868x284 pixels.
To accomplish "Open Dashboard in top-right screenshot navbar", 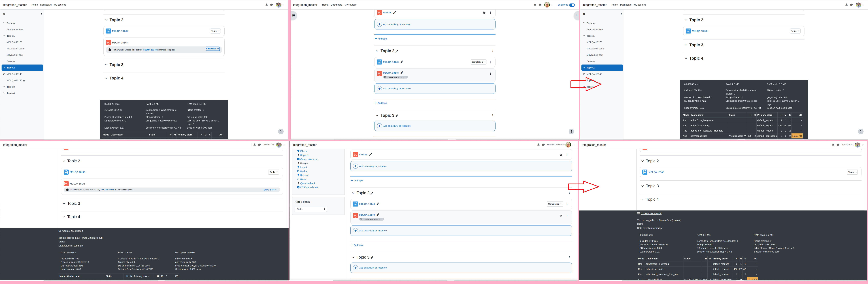I will point(626,5).
